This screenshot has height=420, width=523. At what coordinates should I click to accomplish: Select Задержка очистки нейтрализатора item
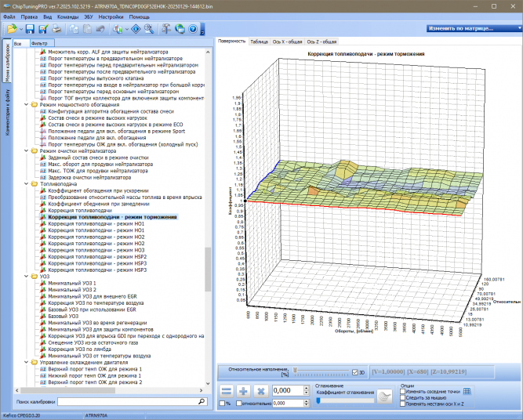89,177
